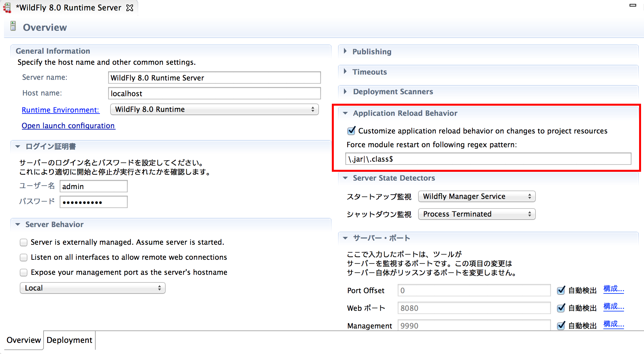Click the Overview server page icon
The width and height of the screenshot is (644, 354).
point(13,26)
